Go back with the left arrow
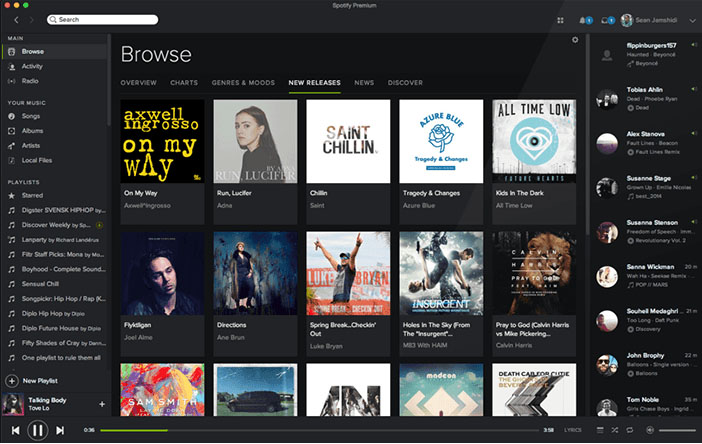 tap(17, 20)
